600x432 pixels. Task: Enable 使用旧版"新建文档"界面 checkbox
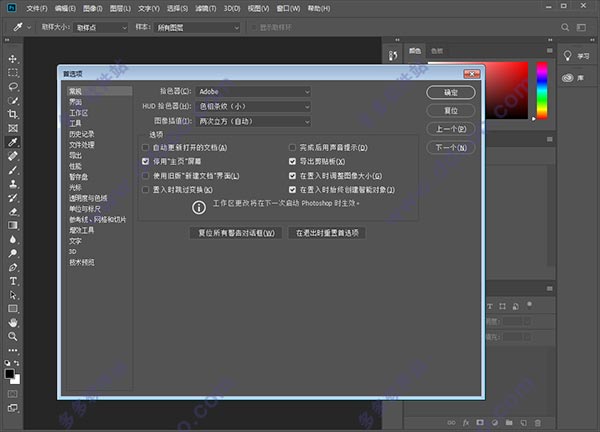(x=145, y=176)
